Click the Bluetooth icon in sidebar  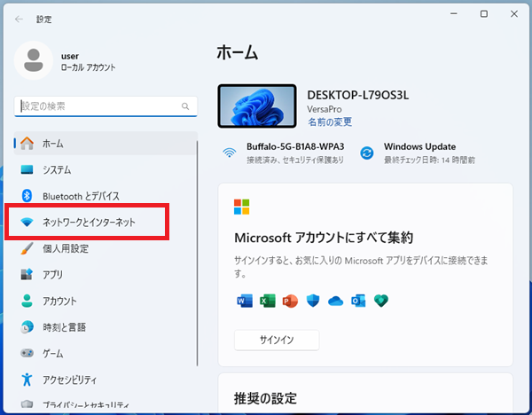27,196
